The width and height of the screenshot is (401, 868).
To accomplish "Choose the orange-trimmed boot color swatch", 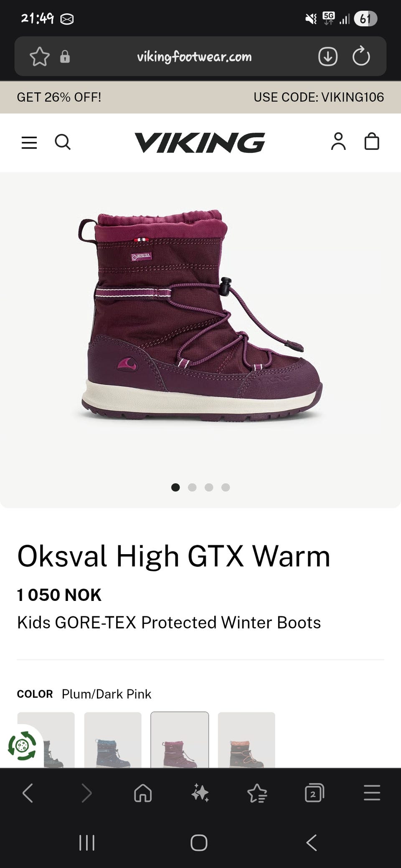I will (x=246, y=740).
